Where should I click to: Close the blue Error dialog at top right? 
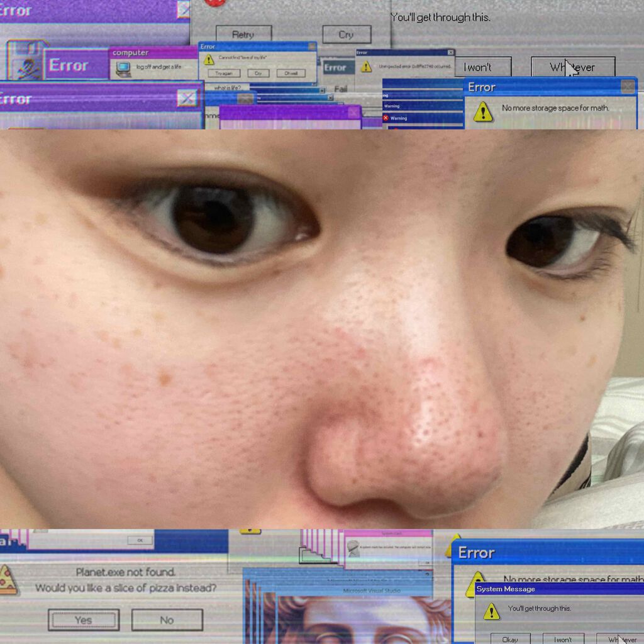(628, 87)
